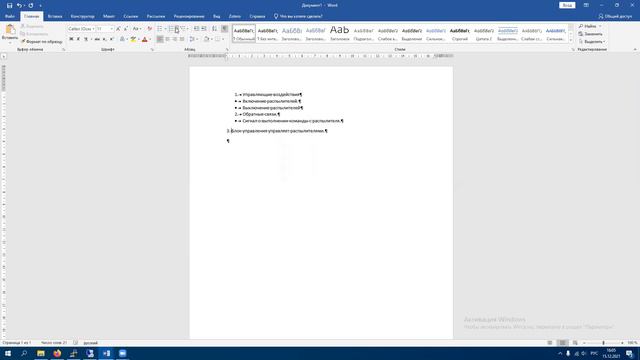Switch to the Макет (Layout) tab
Viewport: 640px width, 360px height.
tap(109, 16)
